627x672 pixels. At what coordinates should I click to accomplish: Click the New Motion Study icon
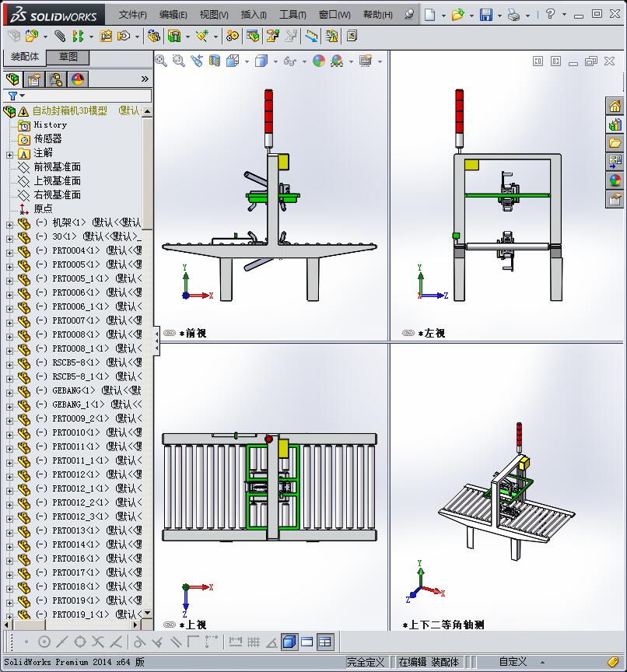click(x=233, y=36)
